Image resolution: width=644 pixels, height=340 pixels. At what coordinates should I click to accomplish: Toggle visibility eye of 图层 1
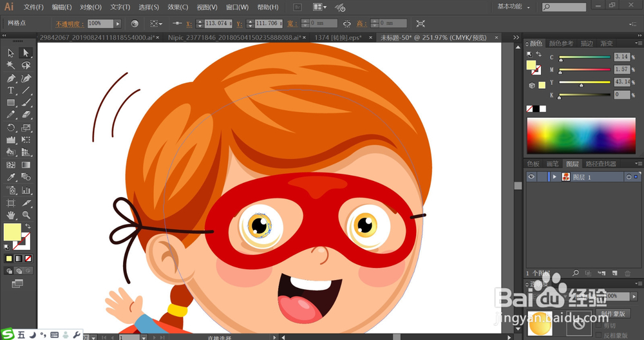531,177
